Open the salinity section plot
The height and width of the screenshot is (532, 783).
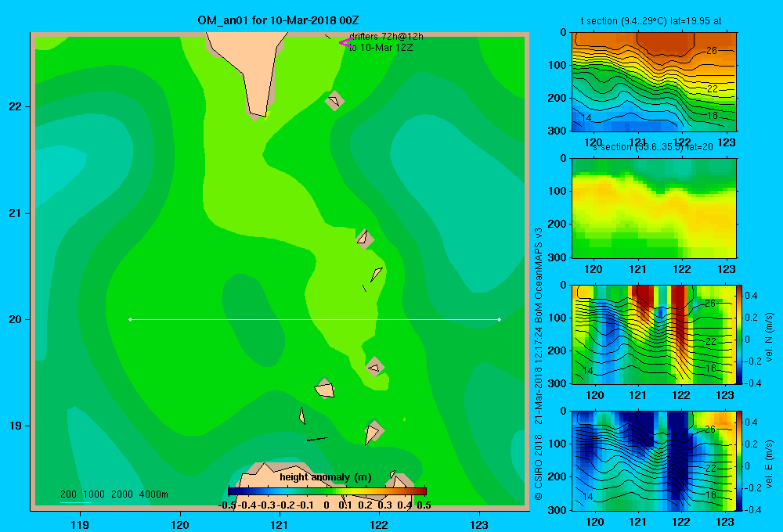pos(654,208)
